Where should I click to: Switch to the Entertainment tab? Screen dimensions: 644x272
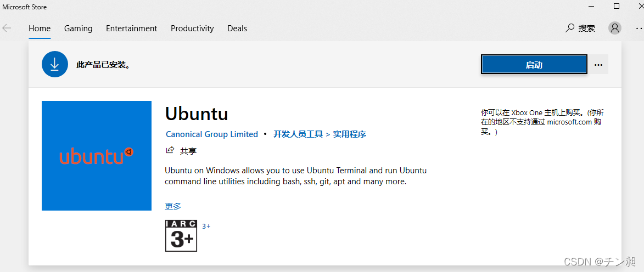[131, 29]
